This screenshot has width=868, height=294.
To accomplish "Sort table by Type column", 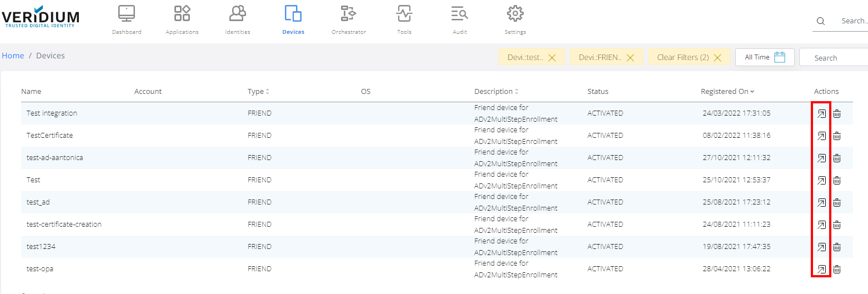I will [x=258, y=91].
